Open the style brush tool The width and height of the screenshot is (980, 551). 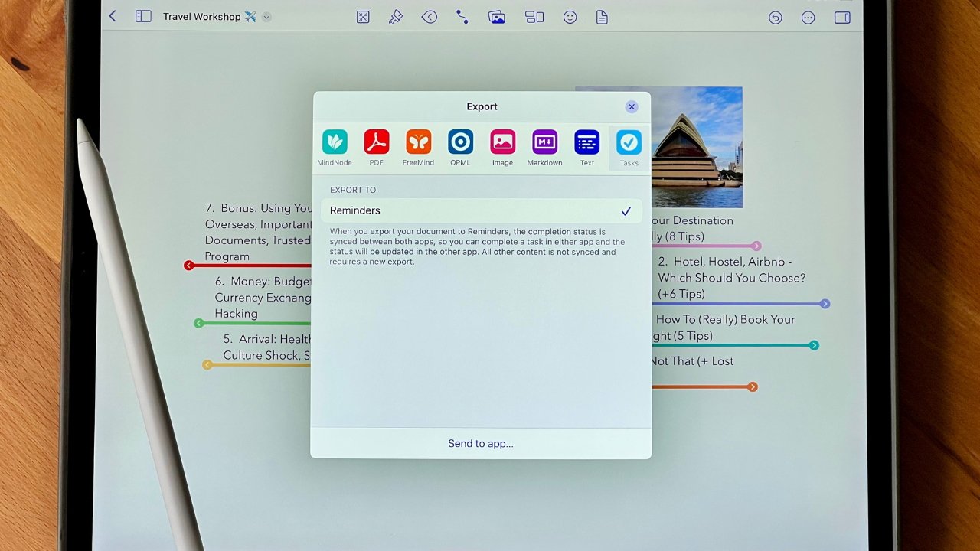(x=396, y=17)
